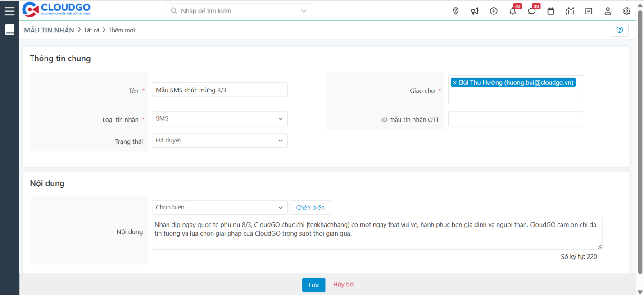Open quick create using the plus icon
Viewport: 644px width, 295px height.
click(x=494, y=11)
